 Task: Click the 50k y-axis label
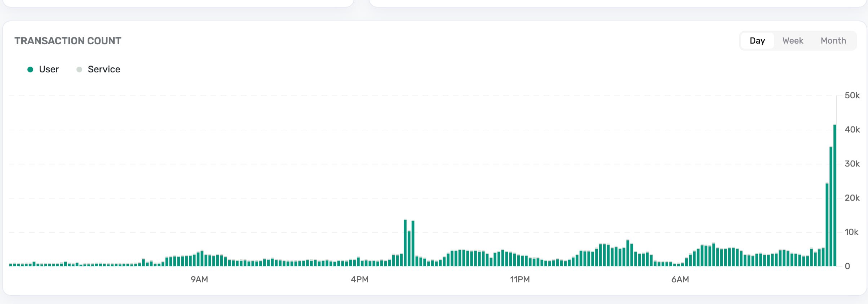click(852, 95)
